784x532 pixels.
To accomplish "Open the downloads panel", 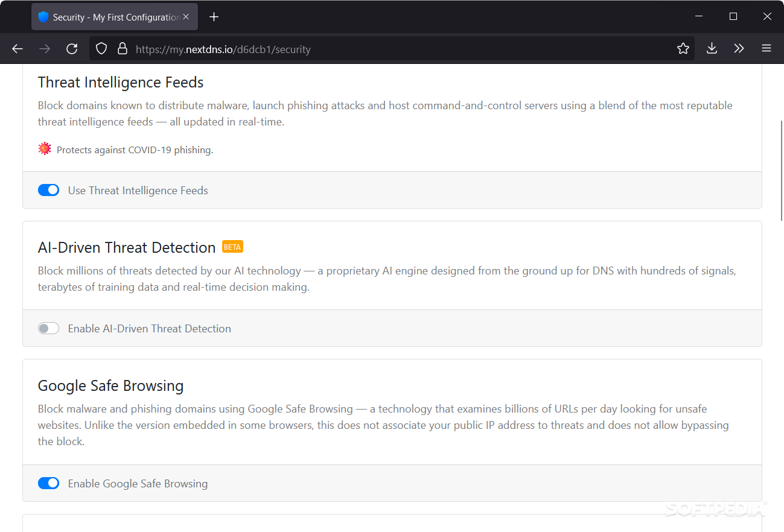I will (x=712, y=49).
